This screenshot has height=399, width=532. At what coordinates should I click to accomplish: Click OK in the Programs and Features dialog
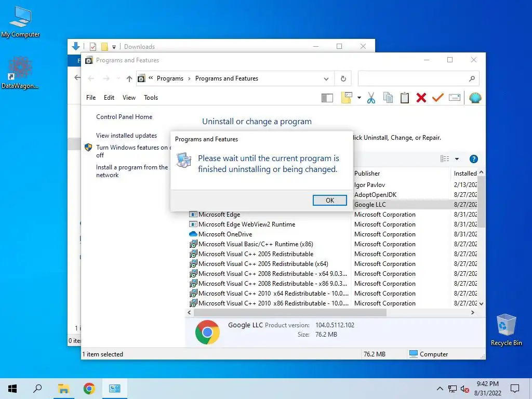(329, 200)
